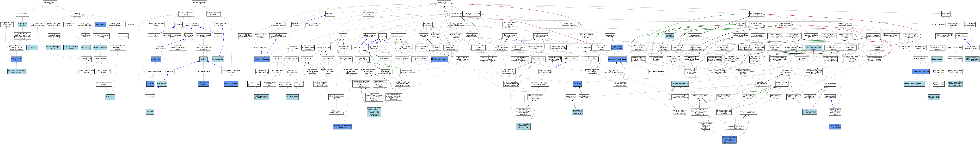Select the reproduction node

[x=330, y=14]
